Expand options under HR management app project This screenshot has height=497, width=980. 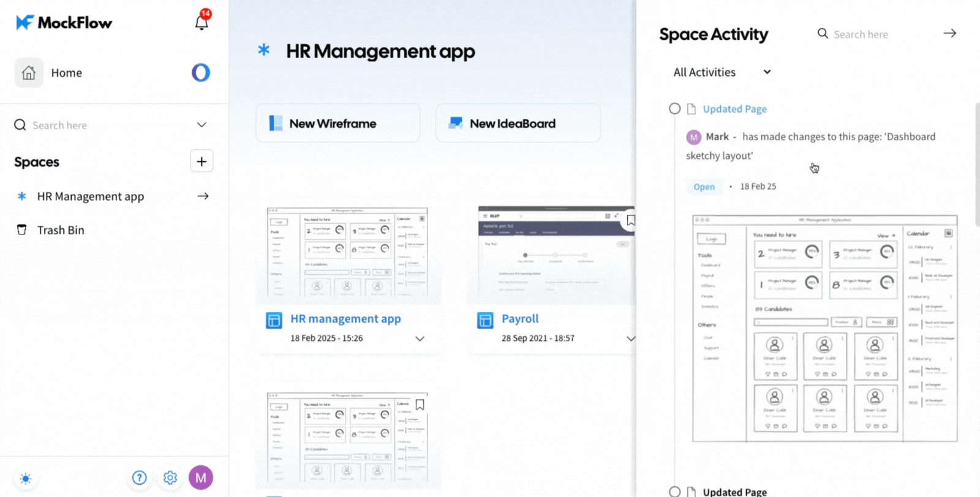(420, 338)
